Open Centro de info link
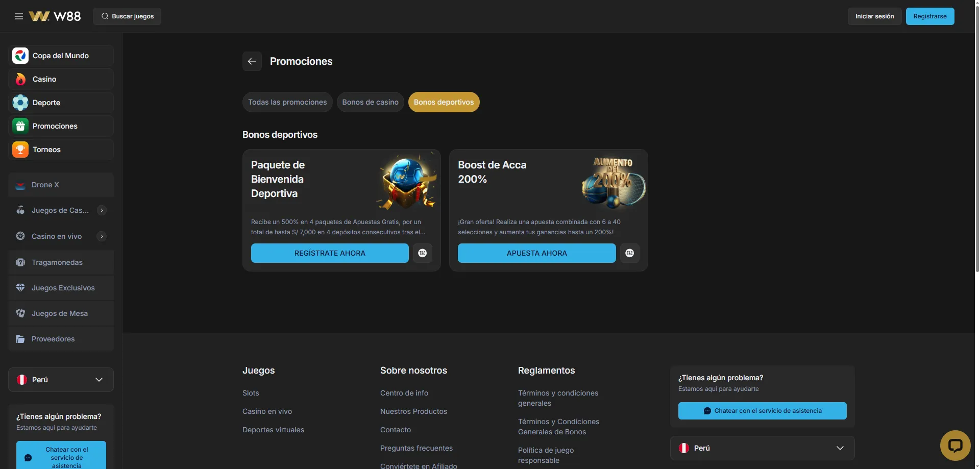 click(404, 393)
